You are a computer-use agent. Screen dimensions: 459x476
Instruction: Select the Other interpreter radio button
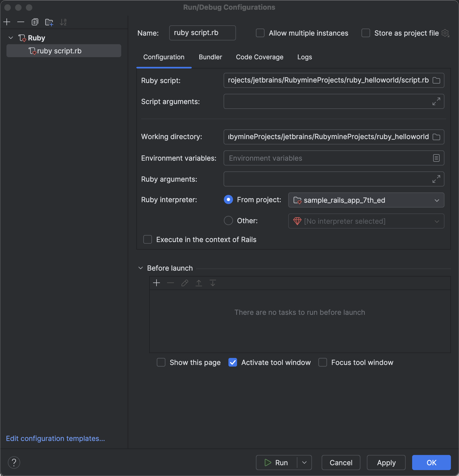click(x=228, y=221)
